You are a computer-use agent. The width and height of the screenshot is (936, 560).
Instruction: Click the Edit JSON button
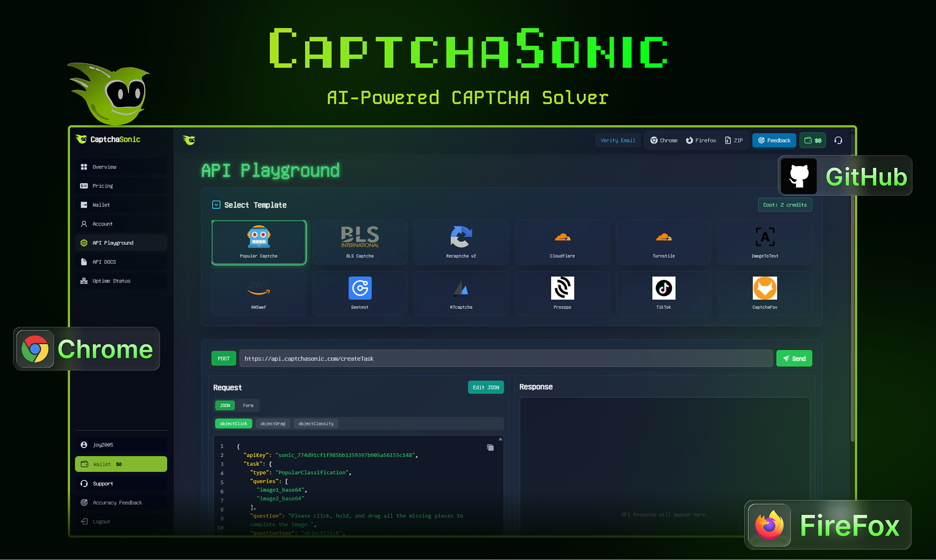point(485,387)
